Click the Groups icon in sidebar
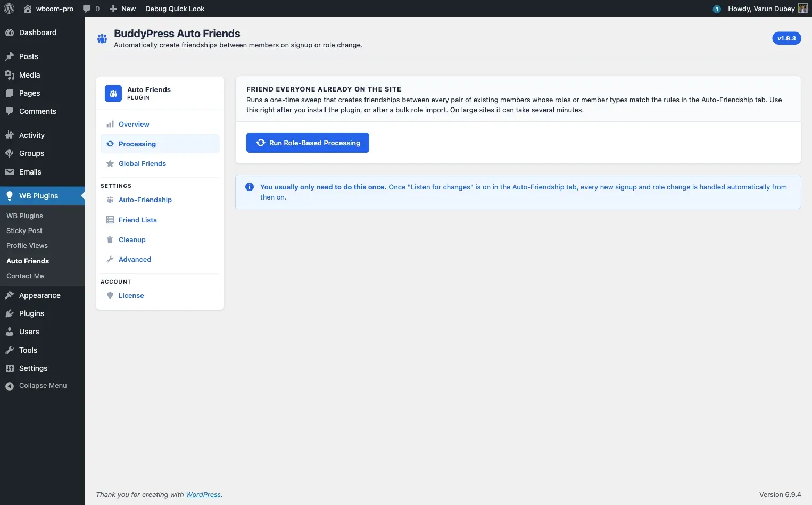 (x=10, y=153)
